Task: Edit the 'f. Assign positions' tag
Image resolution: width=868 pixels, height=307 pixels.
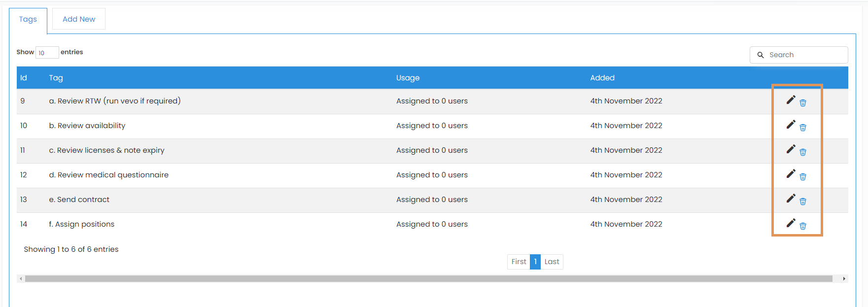Action: coord(791,223)
